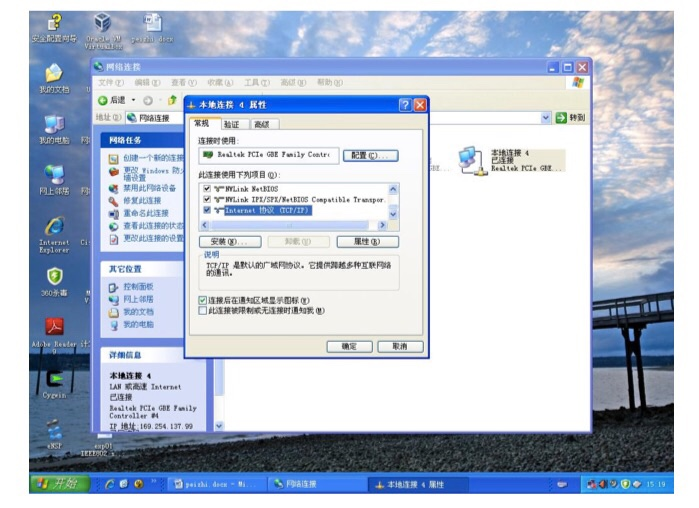Open Adobe Reader desktop icon
This screenshot has height=508, width=699.
click(54, 333)
